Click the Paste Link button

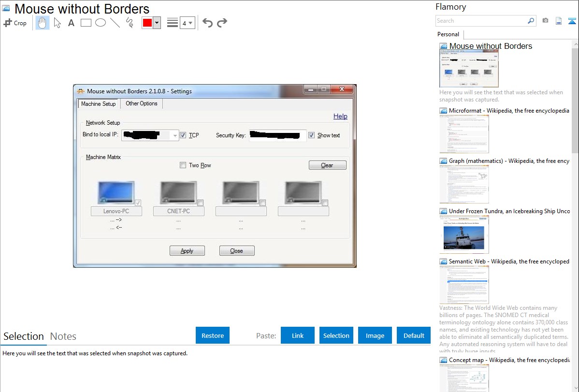click(x=298, y=335)
